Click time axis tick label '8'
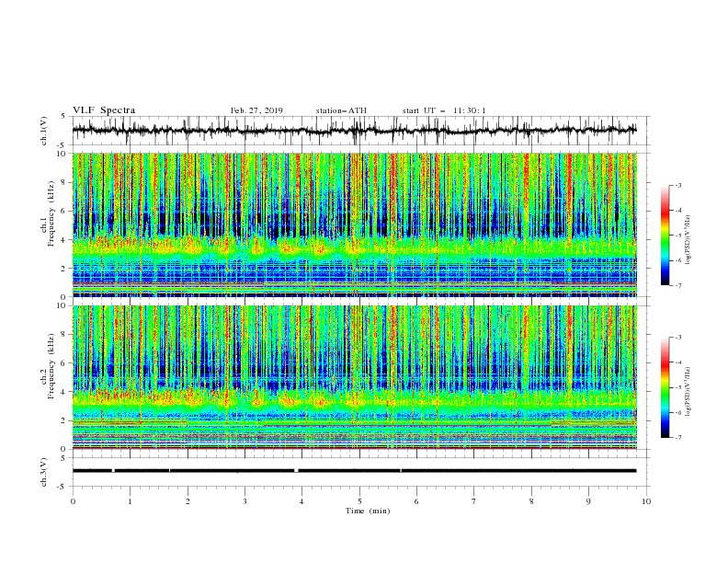 (x=531, y=501)
